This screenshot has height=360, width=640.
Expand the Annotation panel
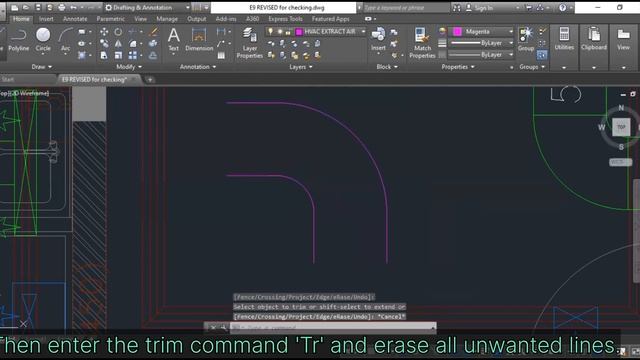pos(198,67)
